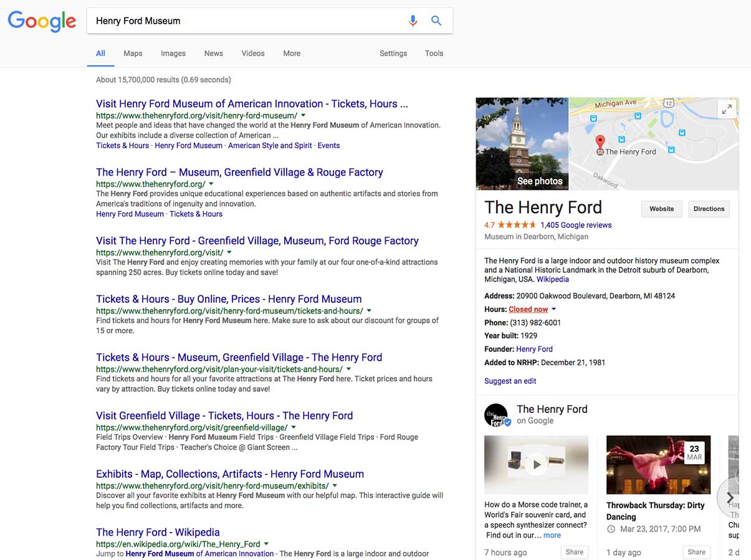
Task: Click the Founder Henry Ford link
Action: pos(534,349)
